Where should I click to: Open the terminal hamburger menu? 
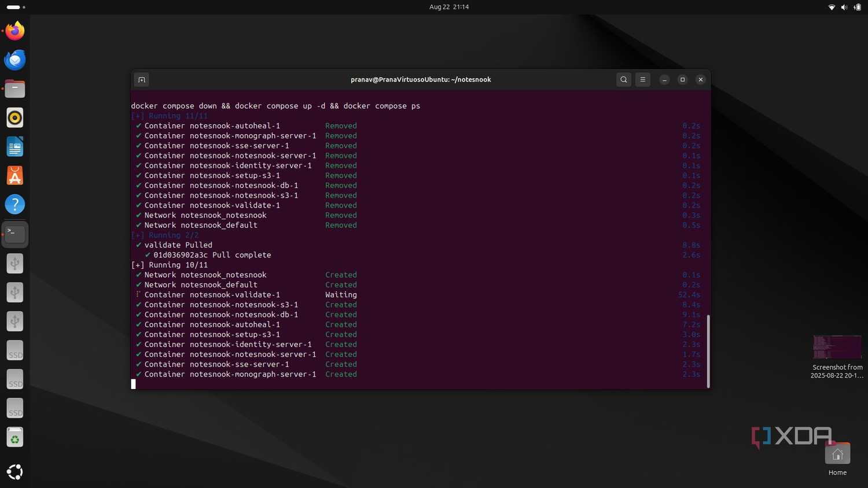tap(642, 80)
